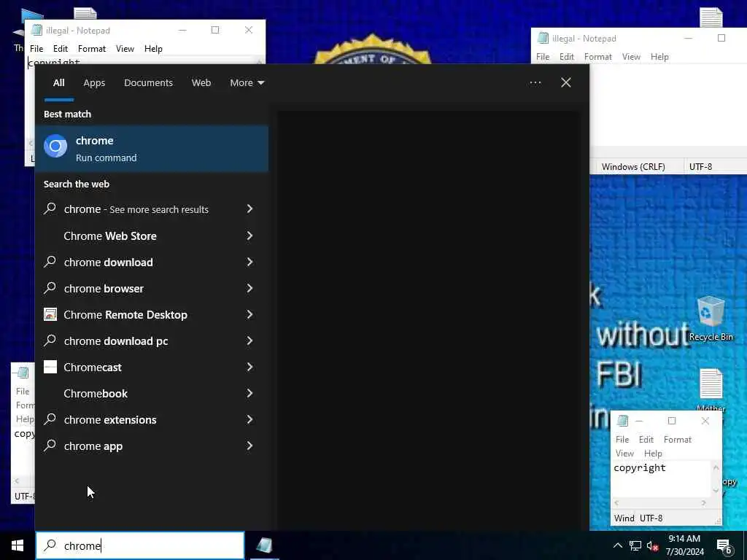This screenshot has height=560, width=747.
Task: Click the copyright text in bottom-right Notepad
Action: click(639, 467)
